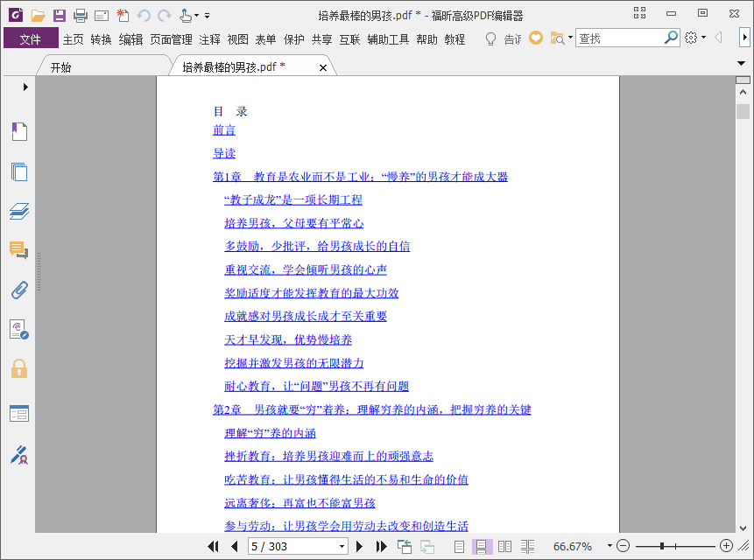Open settings with the gear icon
Viewport: 754px width, 560px height.
pos(691,38)
